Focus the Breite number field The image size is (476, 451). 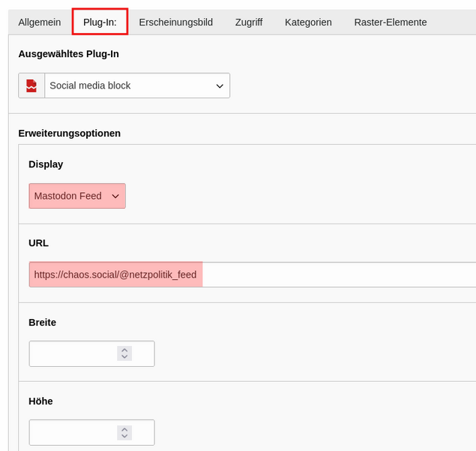(x=72, y=353)
